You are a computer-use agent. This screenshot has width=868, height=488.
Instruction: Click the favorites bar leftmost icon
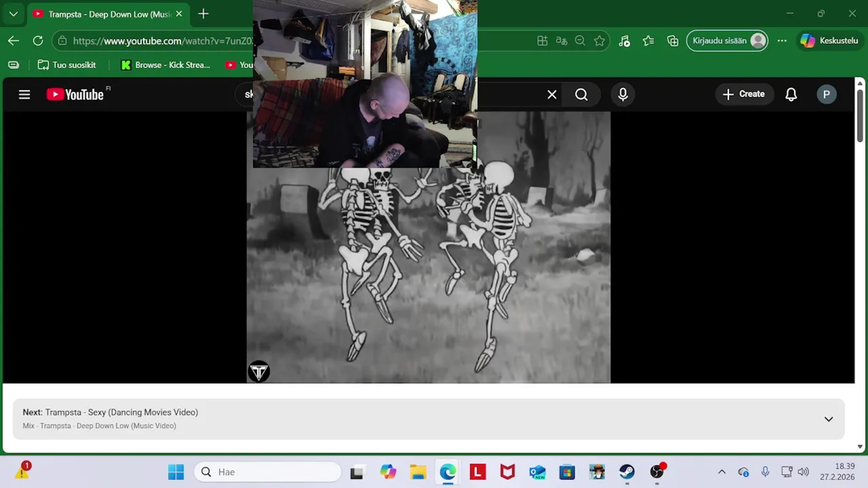point(14,65)
